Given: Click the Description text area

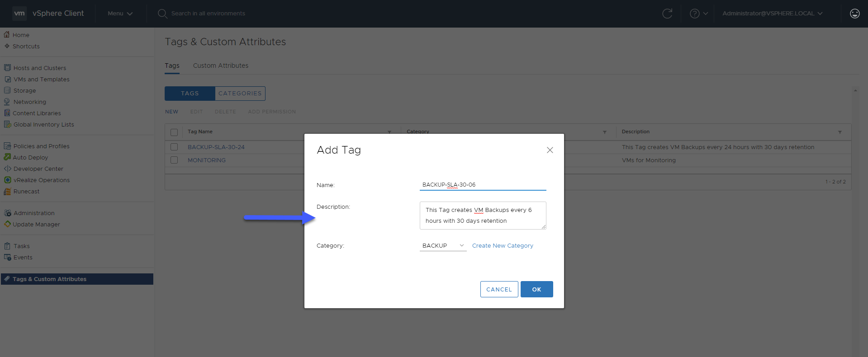Looking at the screenshot, I should [483, 216].
